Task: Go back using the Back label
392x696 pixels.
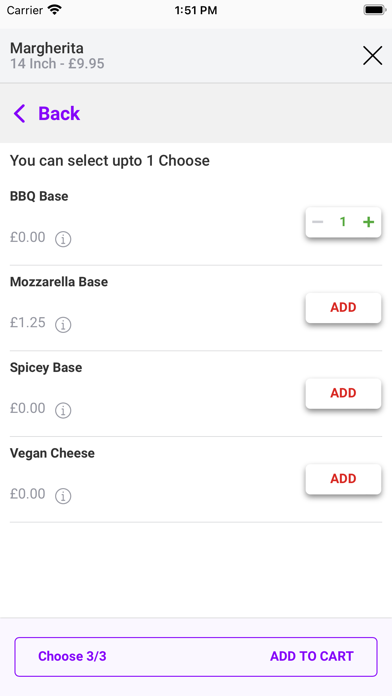Action: tap(59, 114)
